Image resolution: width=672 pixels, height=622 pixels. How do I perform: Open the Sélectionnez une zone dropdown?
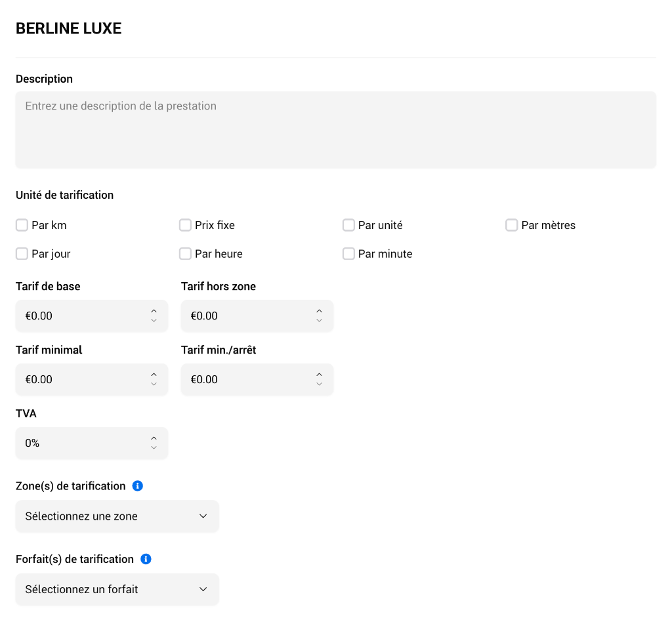click(x=117, y=516)
